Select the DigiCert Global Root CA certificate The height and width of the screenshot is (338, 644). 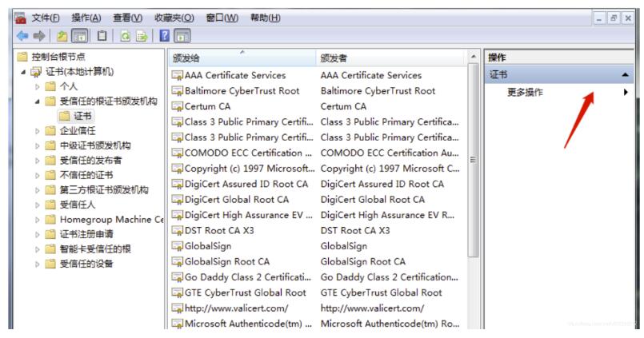tap(237, 199)
